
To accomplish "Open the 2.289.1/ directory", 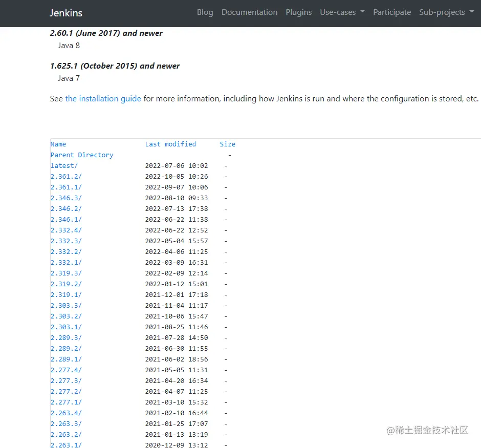I will coord(66,359).
